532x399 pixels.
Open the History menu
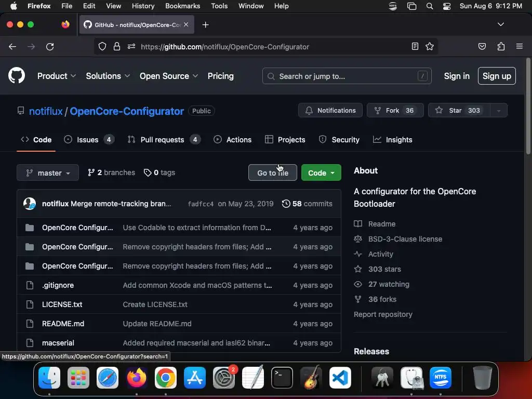pyautogui.click(x=143, y=6)
